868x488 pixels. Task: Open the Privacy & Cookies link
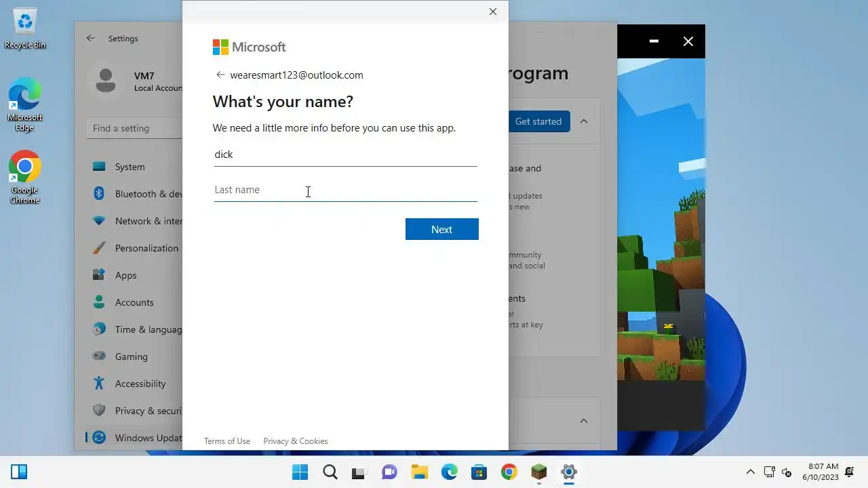pos(296,441)
